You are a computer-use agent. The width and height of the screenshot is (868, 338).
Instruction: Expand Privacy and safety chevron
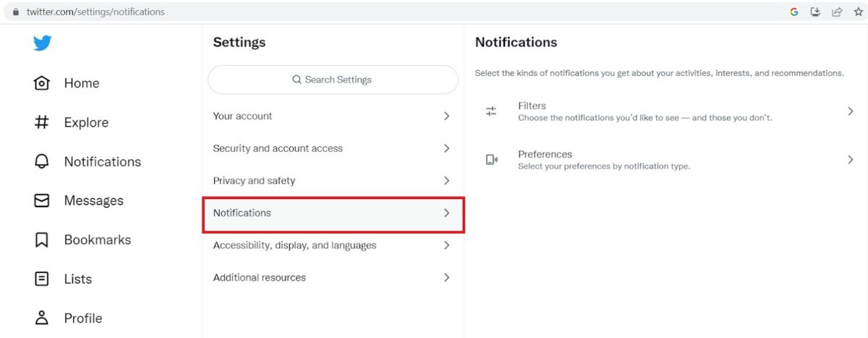pos(446,180)
